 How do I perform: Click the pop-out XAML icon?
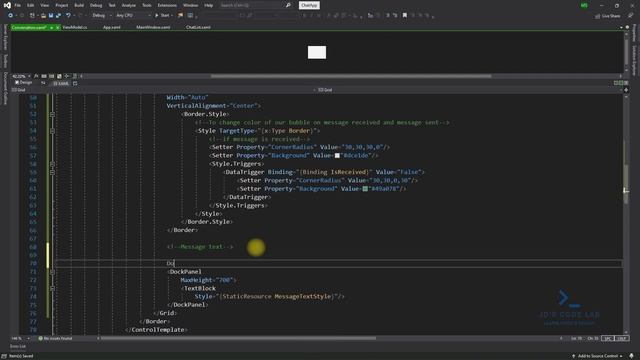tap(75, 83)
